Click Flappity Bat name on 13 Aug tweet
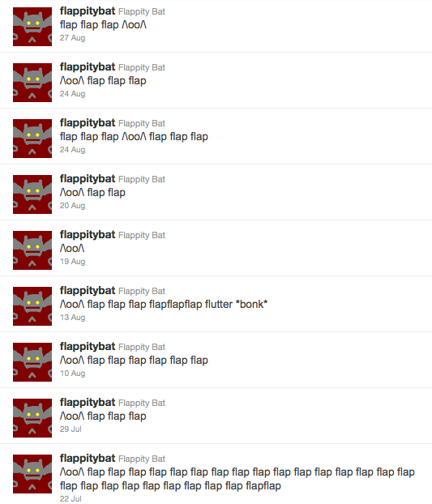 [142, 291]
